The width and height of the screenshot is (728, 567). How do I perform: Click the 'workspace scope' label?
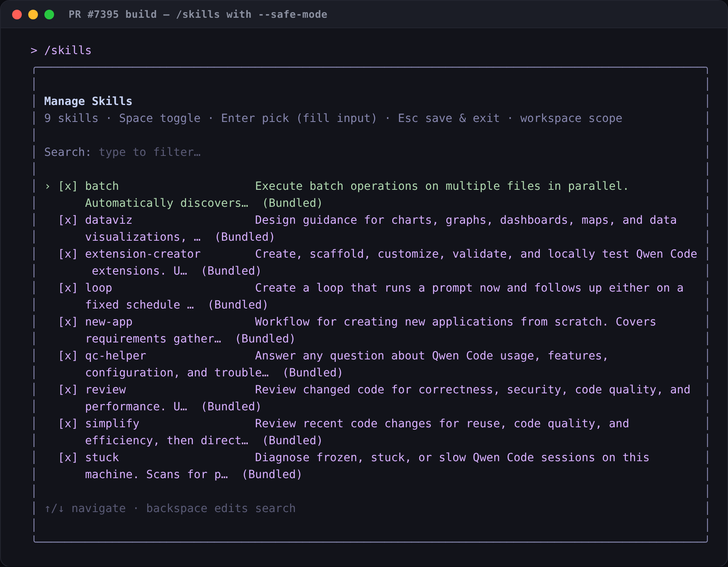point(571,118)
